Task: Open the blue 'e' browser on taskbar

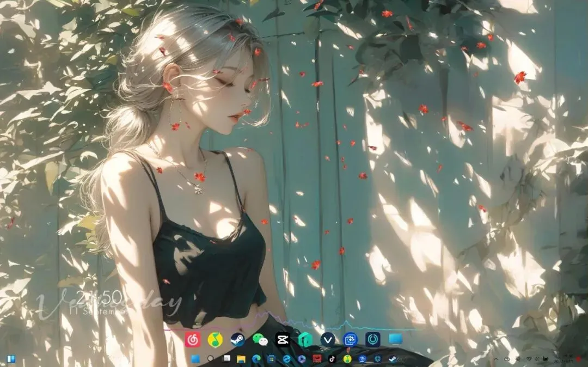Action: [287, 359]
